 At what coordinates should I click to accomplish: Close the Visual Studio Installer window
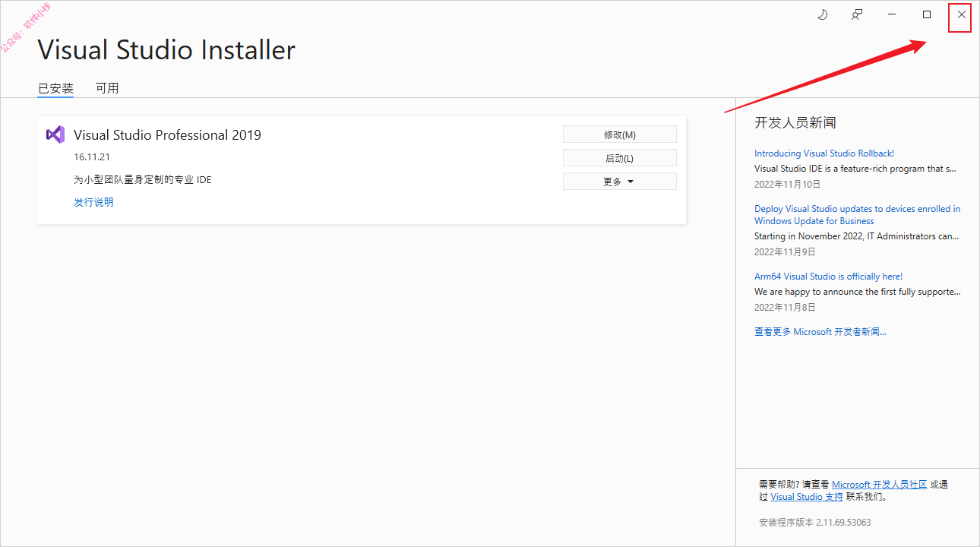(961, 14)
